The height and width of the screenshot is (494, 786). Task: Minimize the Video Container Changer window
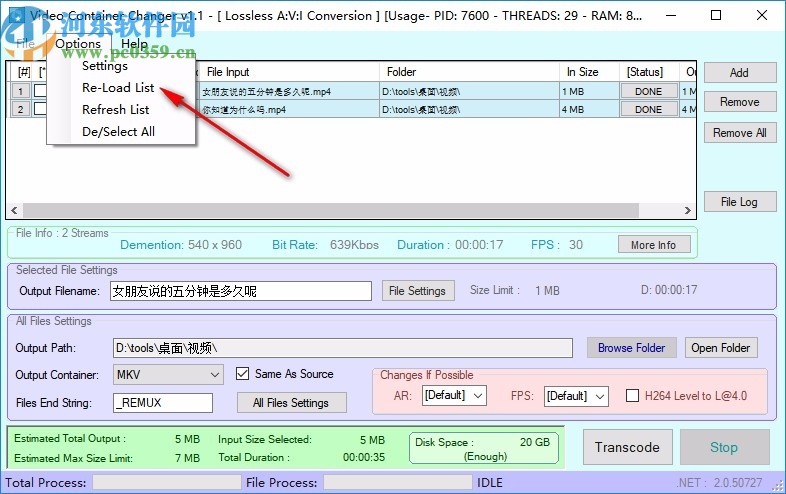pos(671,16)
